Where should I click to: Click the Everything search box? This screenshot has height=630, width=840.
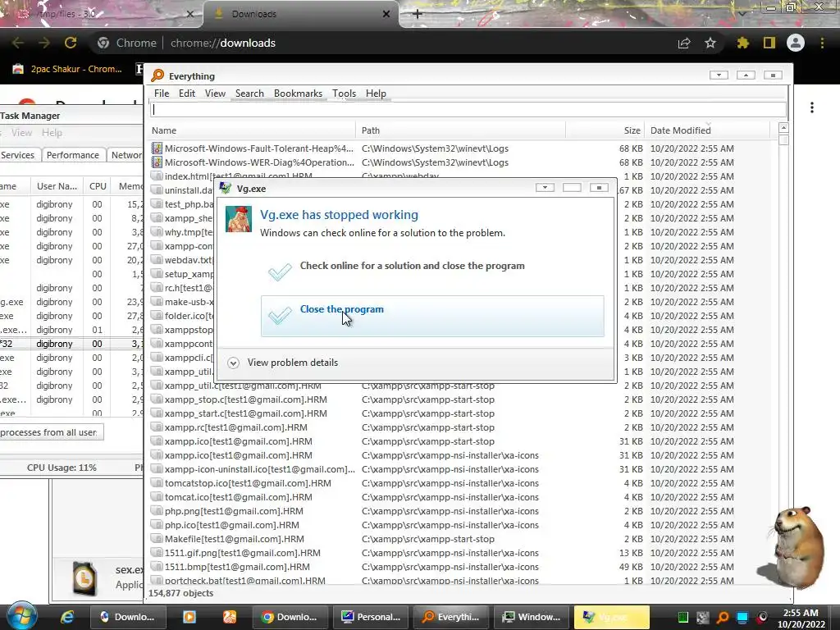pos(468,110)
